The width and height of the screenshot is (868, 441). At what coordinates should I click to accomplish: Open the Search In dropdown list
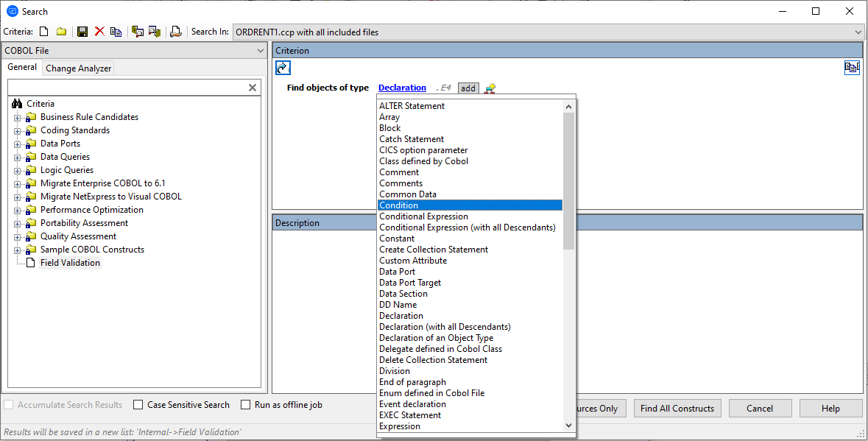[857, 32]
